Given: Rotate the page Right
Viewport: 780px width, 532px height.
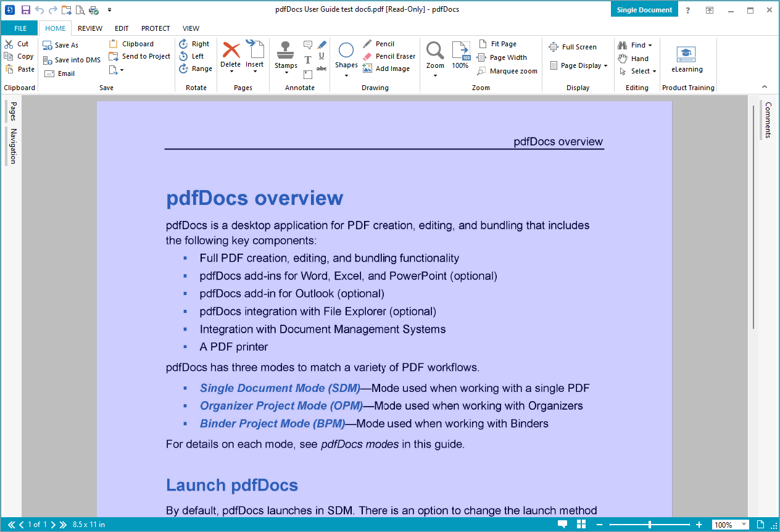Looking at the screenshot, I should 194,44.
